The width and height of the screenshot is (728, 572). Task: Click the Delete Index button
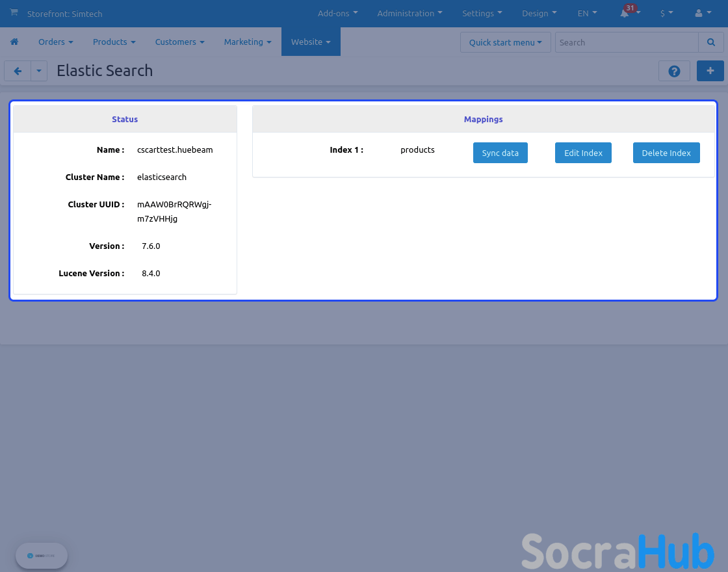point(666,153)
